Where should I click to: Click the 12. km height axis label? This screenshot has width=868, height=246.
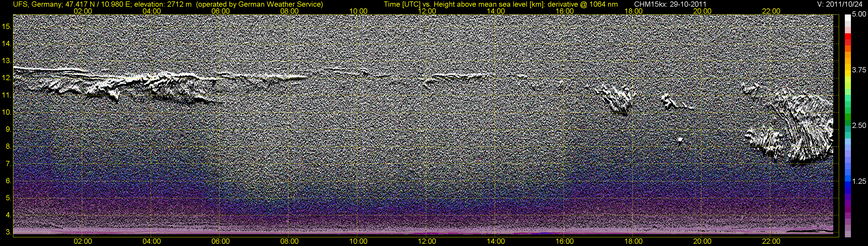pyautogui.click(x=6, y=78)
